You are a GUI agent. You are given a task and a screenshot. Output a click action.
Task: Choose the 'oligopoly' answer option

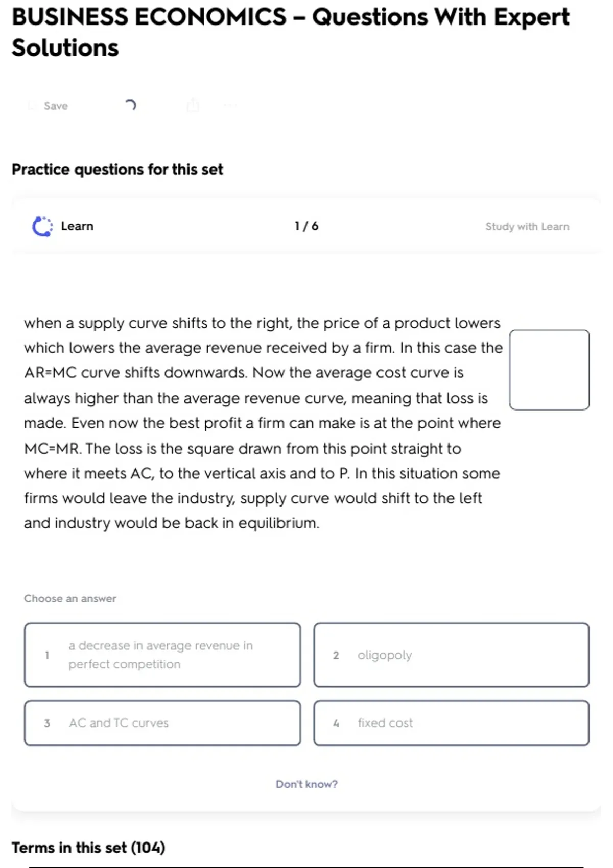(x=451, y=655)
